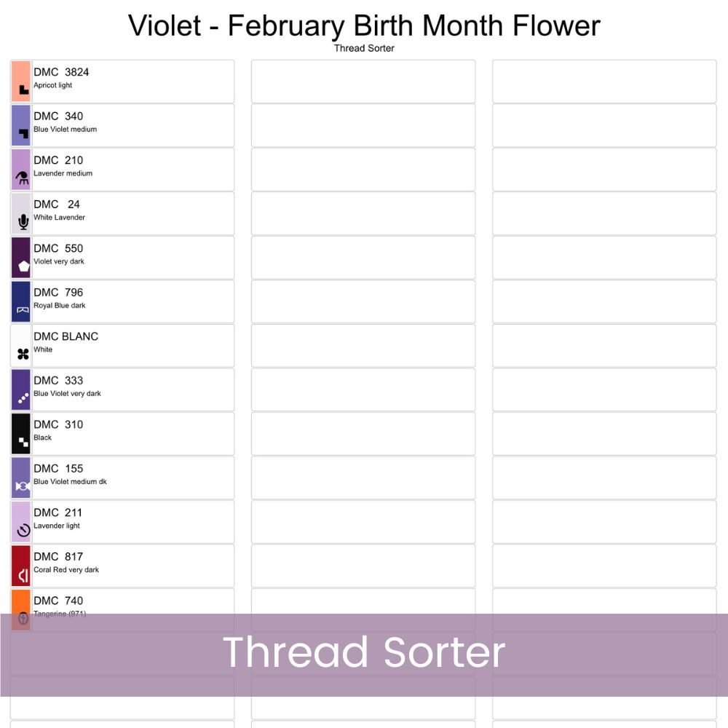Click the bowtie symbol for DMC 155
Viewport: 728px width, 728px height.
[22, 486]
